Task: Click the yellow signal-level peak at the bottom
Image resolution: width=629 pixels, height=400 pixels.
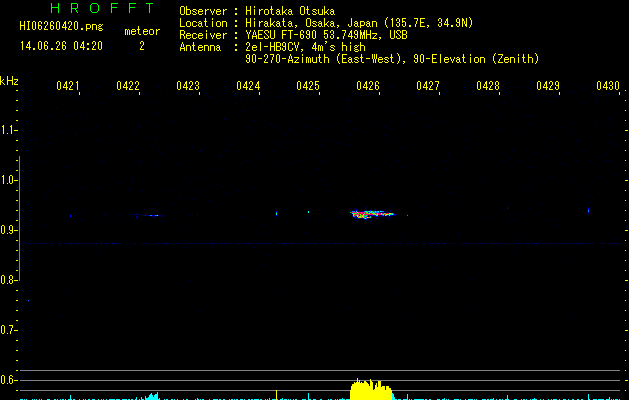Action: [371, 389]
